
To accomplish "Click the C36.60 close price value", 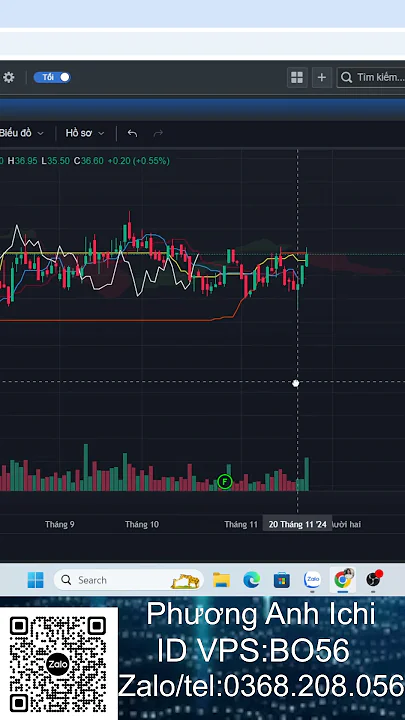I will (x=89, y=161).
